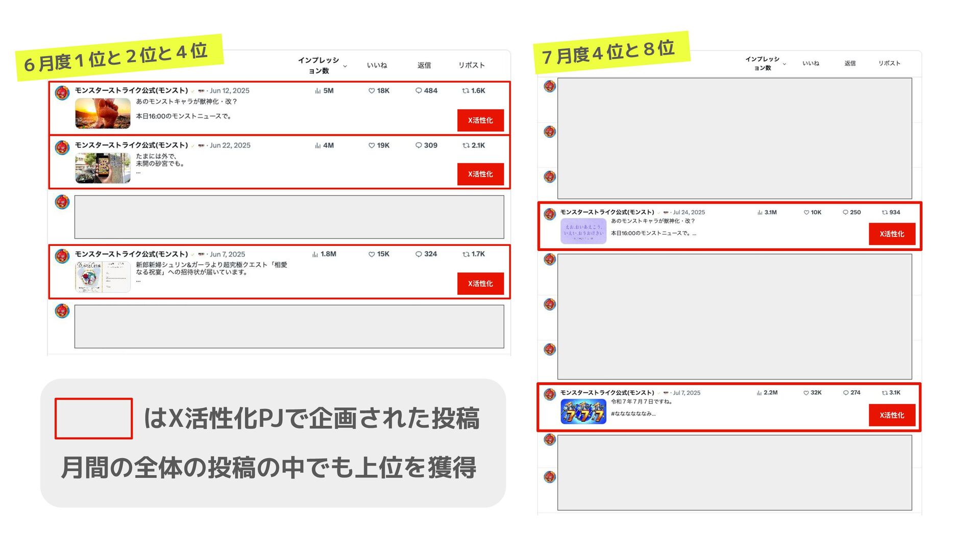Click the impressions icon beside 1.8M
Viewport: 980px width, 551px height.
[315, 254]
